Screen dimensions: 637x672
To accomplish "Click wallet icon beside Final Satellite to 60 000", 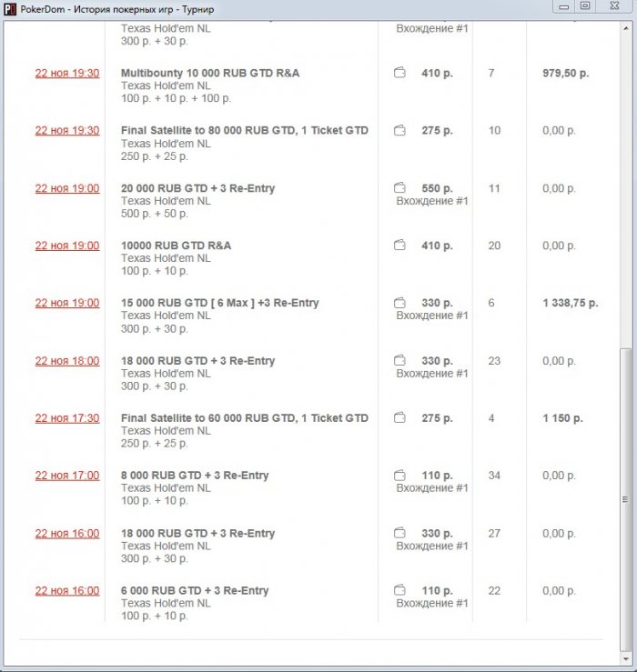I will (399, 418).
